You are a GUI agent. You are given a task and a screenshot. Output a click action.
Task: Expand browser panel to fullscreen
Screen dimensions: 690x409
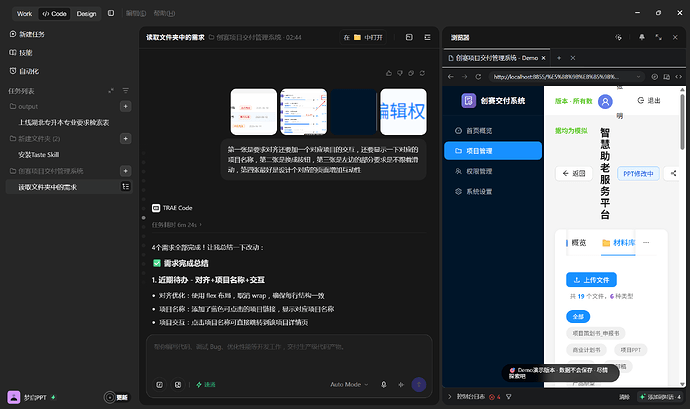click(658, 37)
